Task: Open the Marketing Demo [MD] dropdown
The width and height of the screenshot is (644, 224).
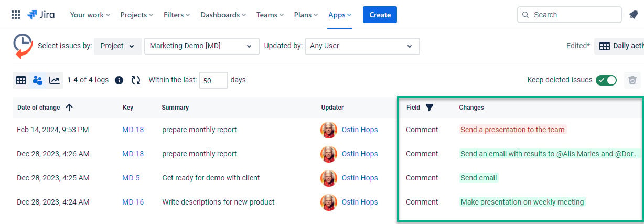Action: click(202, 46)
